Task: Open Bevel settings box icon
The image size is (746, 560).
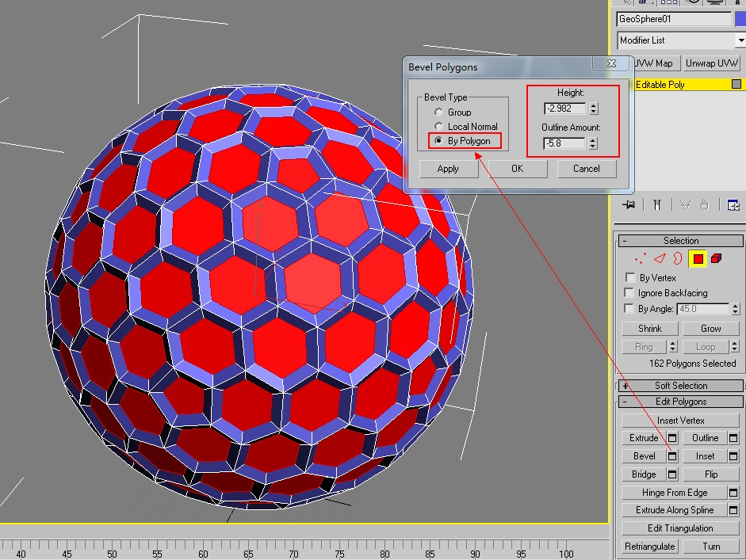Action: 672,456
